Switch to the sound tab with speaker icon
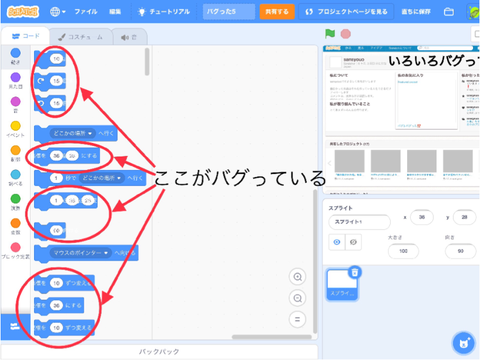This screenshot has width=480, height=360. click(129, 37)
